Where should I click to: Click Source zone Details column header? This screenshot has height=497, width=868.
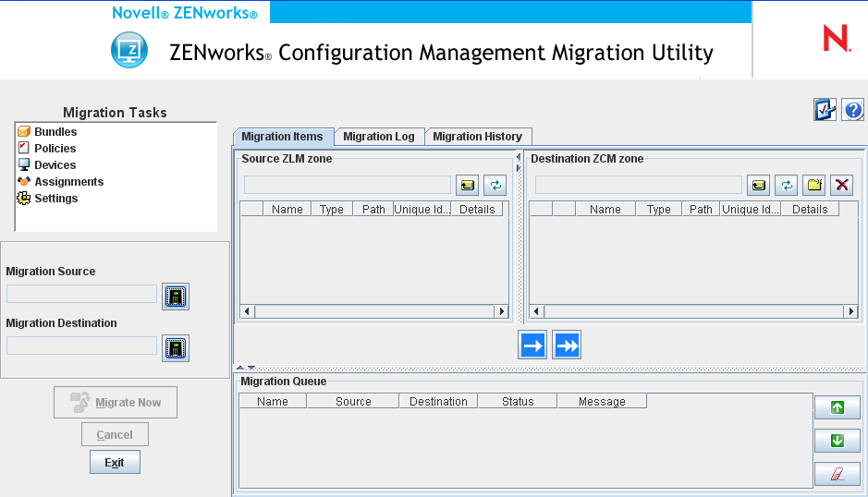pyautogui.click(x=477, y=209)
